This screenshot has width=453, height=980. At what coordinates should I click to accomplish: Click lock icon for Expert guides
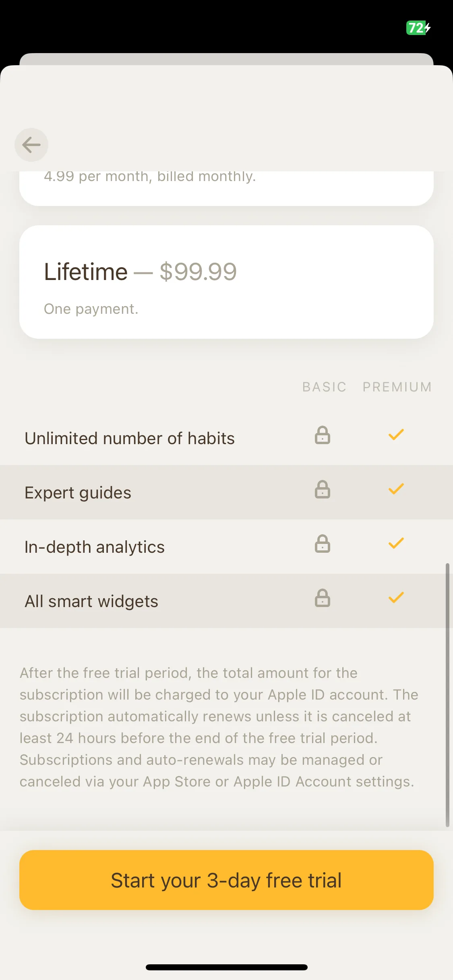323,490
